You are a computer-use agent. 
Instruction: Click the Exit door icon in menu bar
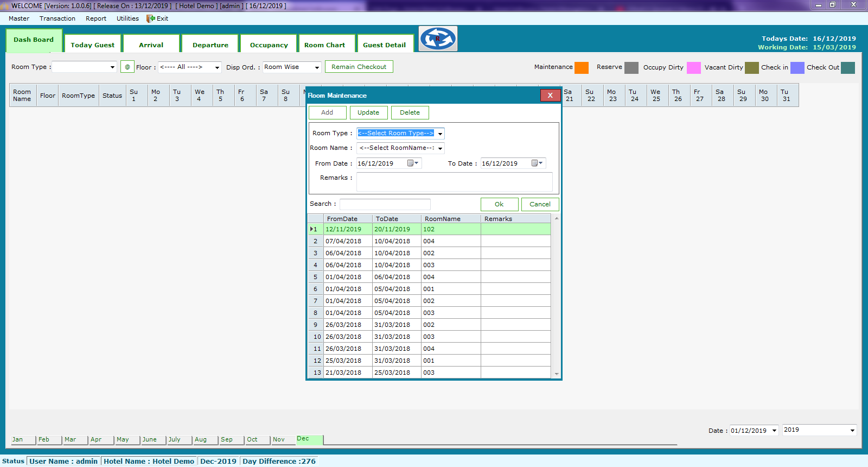[x=151, y=18]
